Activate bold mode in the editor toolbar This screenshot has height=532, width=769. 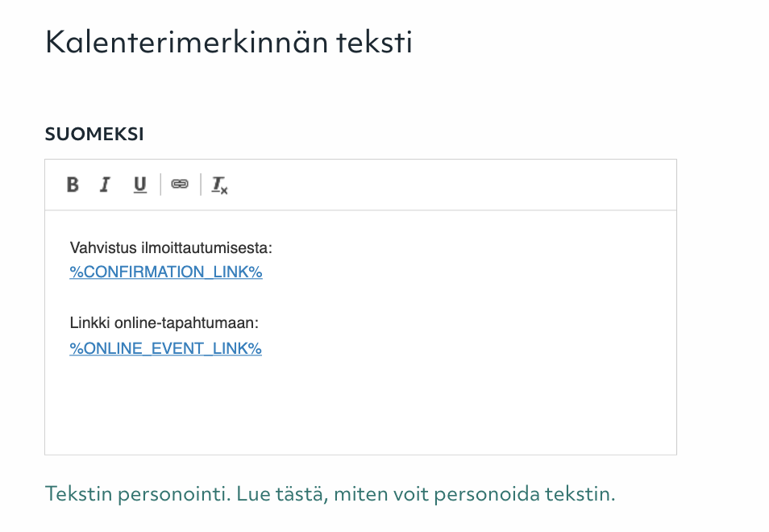pos(73,185)
